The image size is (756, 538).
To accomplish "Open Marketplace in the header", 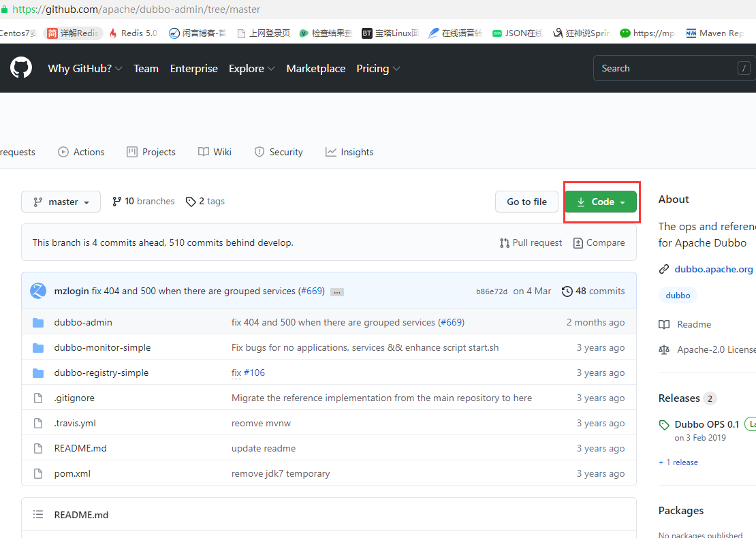I will coord(316,69).
